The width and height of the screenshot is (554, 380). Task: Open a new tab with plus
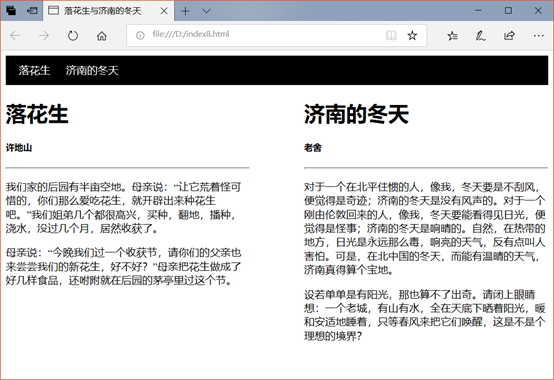coord(185,11)
